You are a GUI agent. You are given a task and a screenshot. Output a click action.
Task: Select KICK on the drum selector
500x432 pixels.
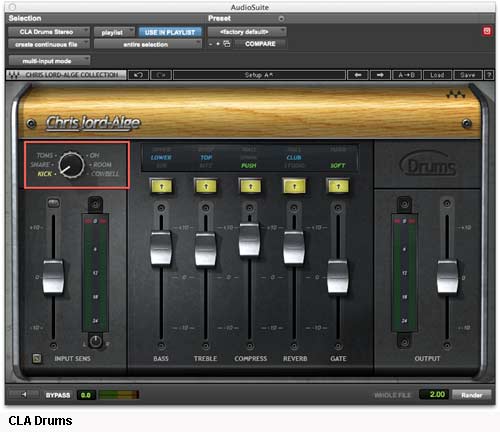[45, 174]
